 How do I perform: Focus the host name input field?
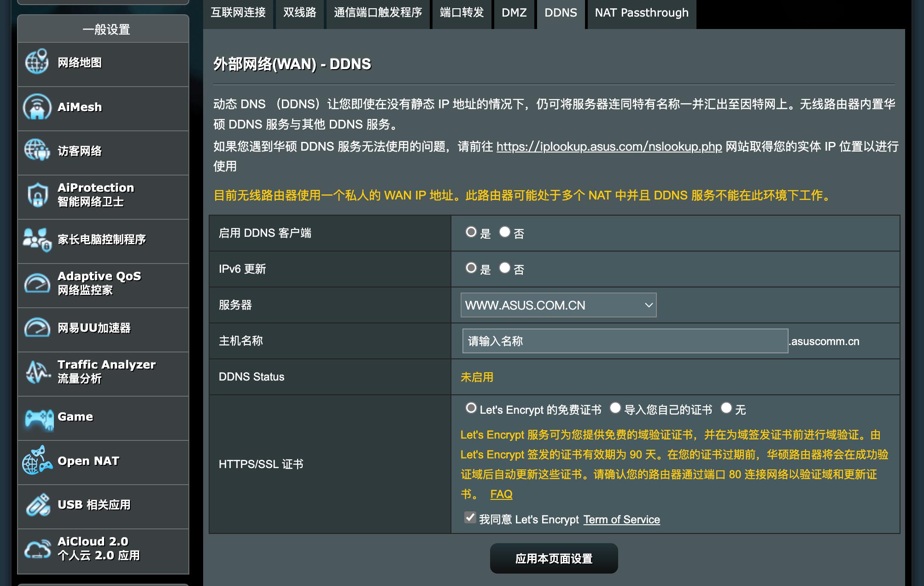[625, 341]
